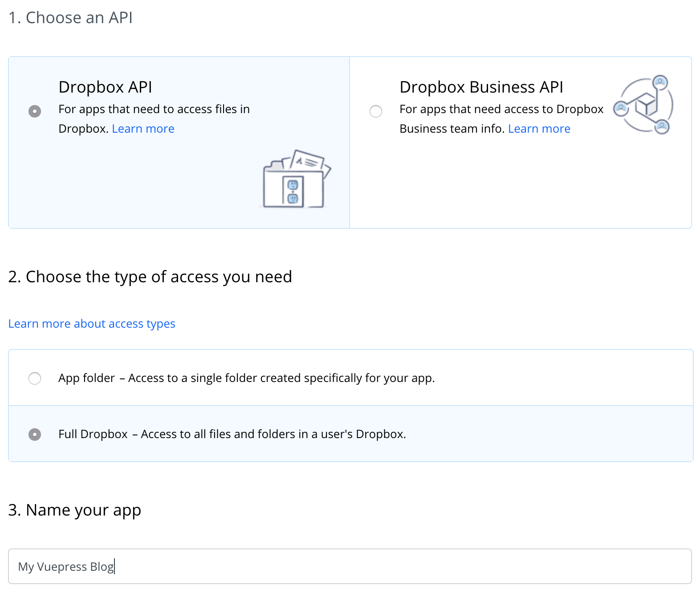
Task: Click the app name input field
Action: (x=350, y=566)
